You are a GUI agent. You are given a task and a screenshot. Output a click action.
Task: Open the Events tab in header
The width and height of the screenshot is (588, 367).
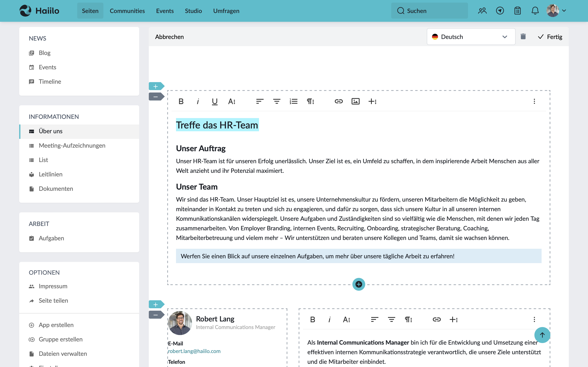[x=165, y=11]
